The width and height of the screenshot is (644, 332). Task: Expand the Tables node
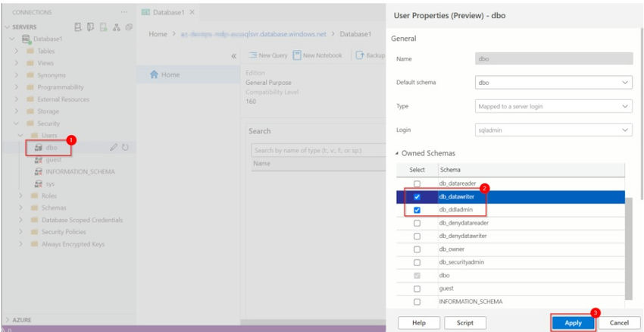pos(17,52)
